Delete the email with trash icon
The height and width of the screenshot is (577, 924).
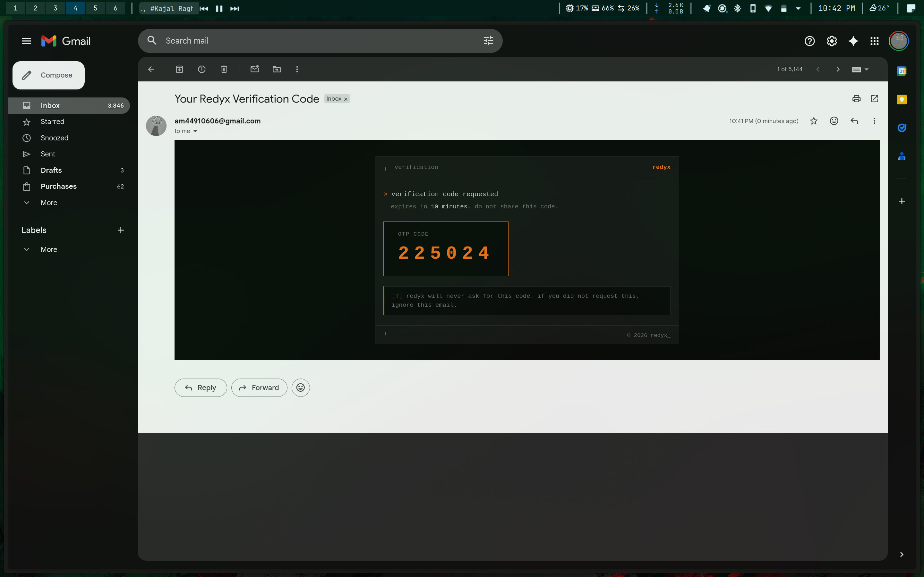pos(224,69)
